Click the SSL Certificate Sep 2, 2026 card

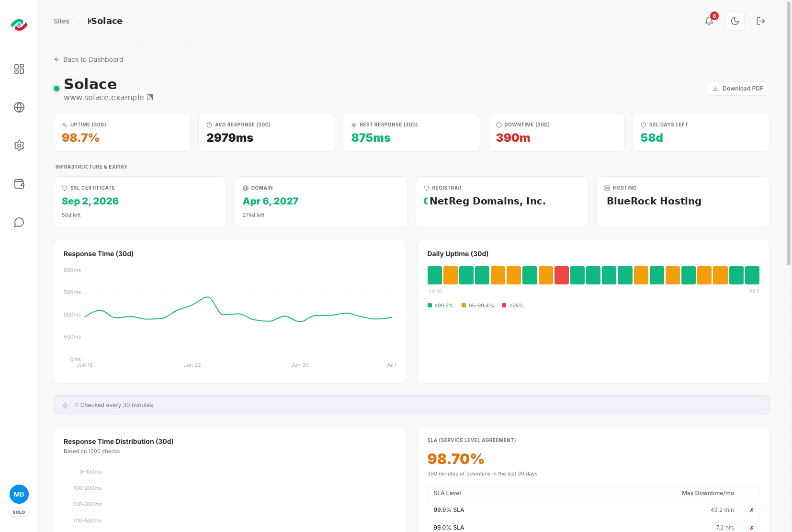(140, 202)
